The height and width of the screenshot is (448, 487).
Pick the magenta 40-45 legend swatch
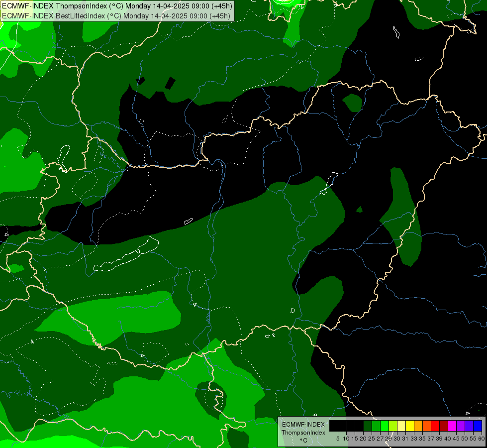coord(452,426)
